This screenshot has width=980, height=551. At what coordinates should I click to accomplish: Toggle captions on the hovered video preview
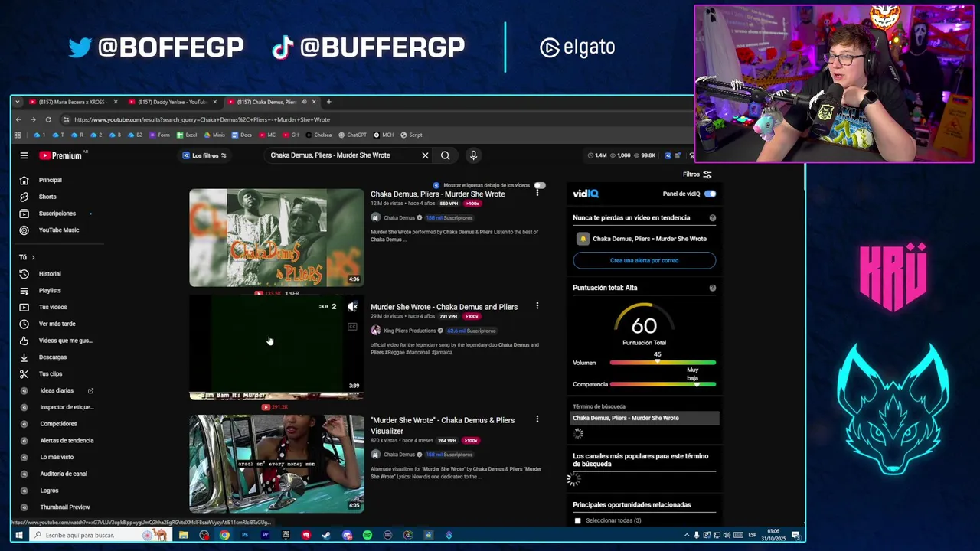tap(352, 327)
